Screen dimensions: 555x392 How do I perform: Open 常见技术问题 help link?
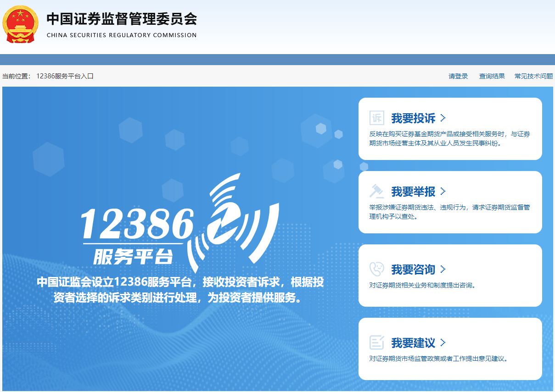coord(533,76)
